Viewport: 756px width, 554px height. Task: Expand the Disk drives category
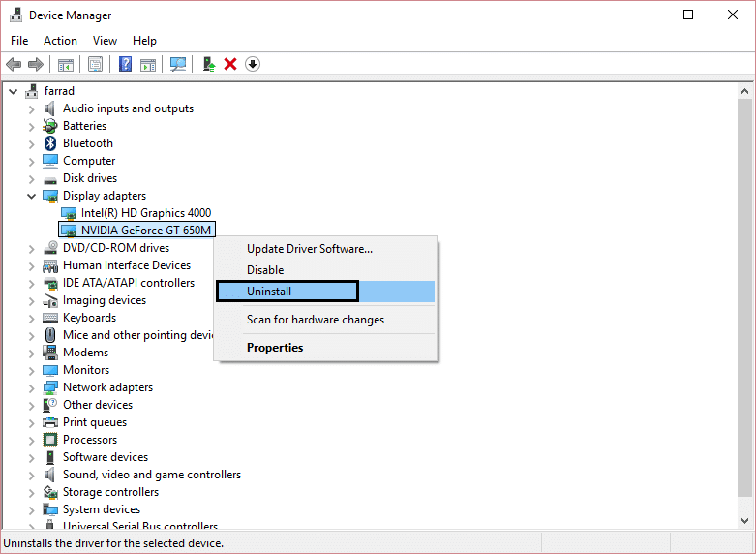click(x=31, y=178)
